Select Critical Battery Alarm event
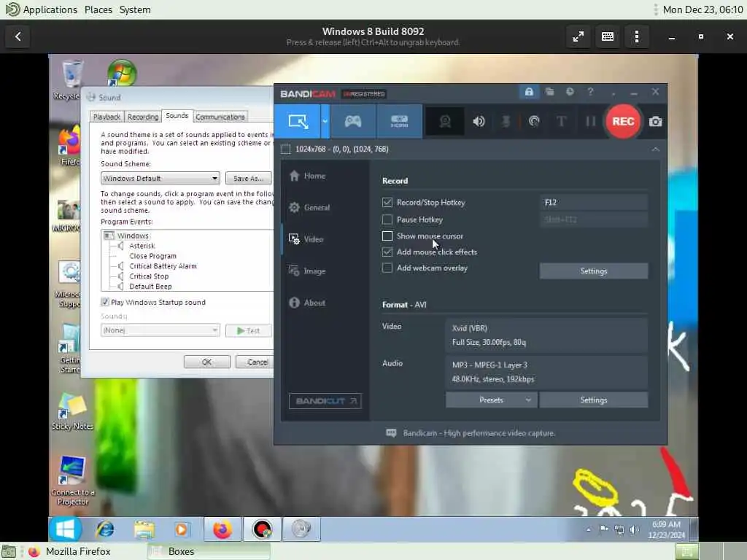The image size is (747, 560). point(163,266)
